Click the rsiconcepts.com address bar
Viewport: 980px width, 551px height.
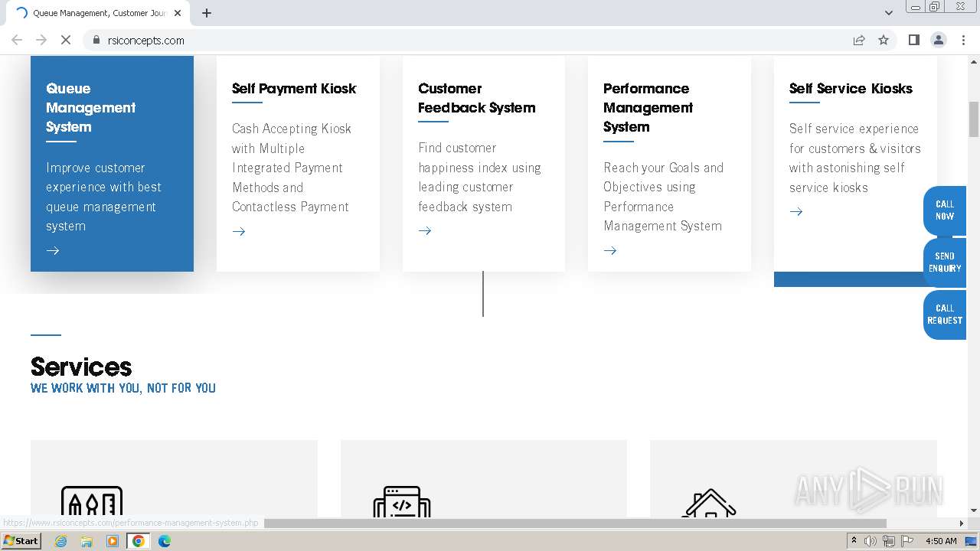(x=459, y=41)
